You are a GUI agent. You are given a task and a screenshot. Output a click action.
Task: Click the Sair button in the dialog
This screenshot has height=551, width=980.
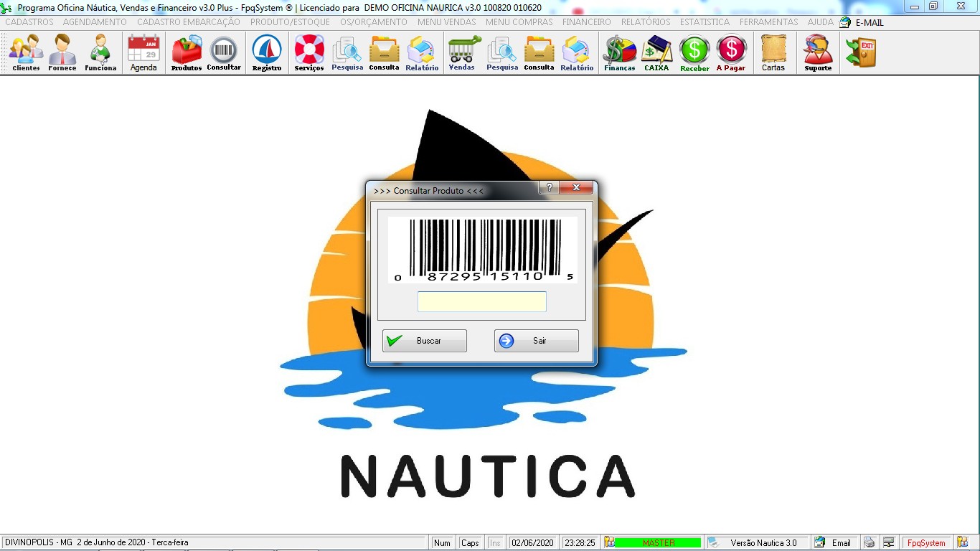(537, 341)
